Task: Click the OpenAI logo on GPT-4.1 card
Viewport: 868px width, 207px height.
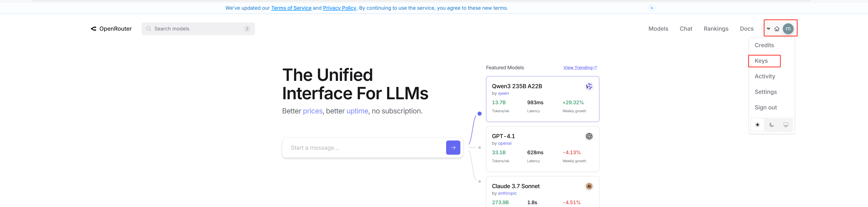Action: tap(589, 136)
